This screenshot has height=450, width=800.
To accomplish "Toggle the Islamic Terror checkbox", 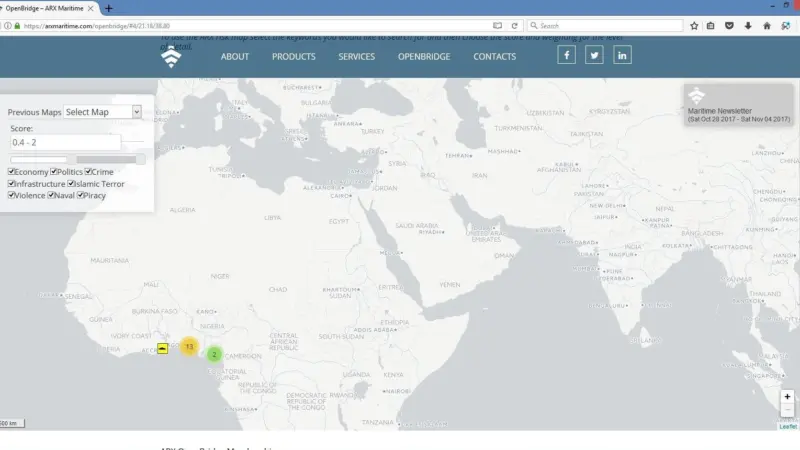I will 71,183.
